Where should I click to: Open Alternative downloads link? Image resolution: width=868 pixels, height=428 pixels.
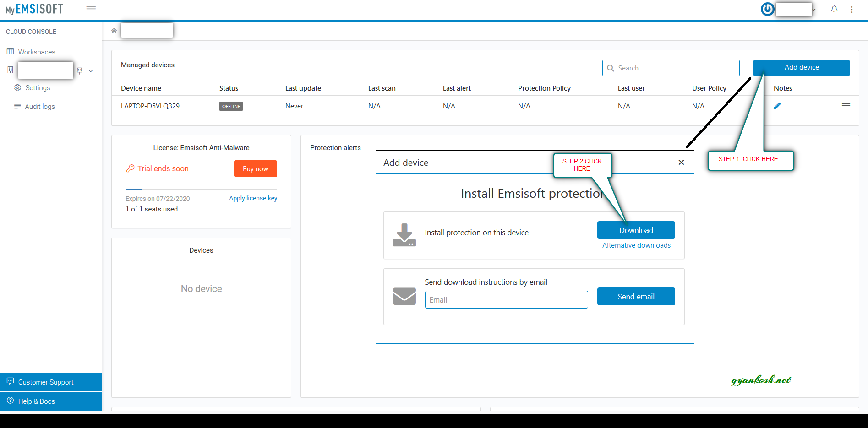point(636,245)
